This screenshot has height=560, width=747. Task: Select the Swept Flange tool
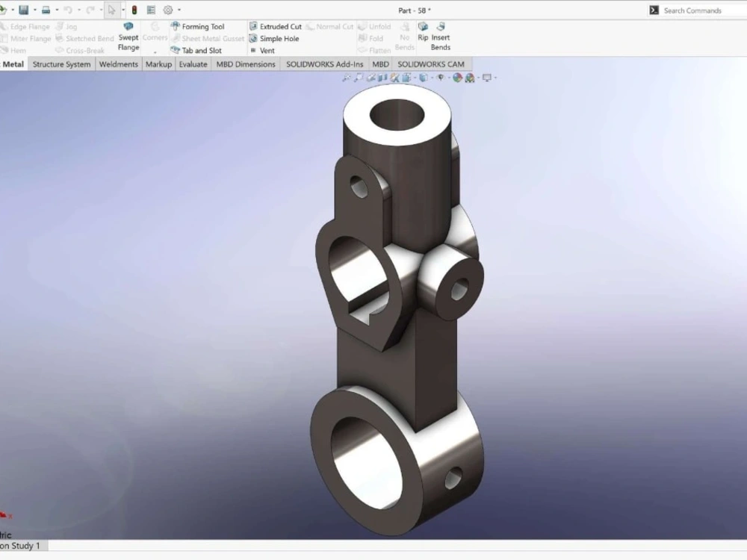128,37
